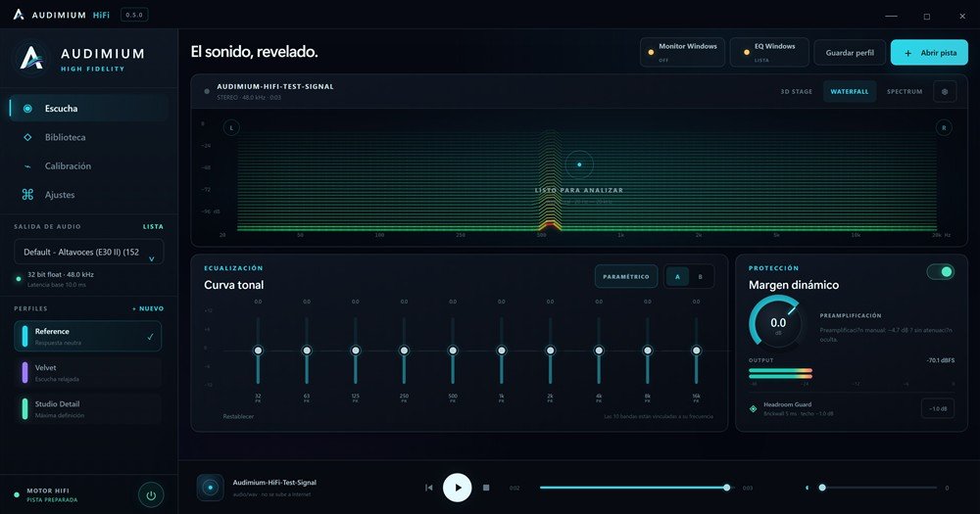980x514 pixels.
Task: Click the playback progress bar handle
Action: 727,488
